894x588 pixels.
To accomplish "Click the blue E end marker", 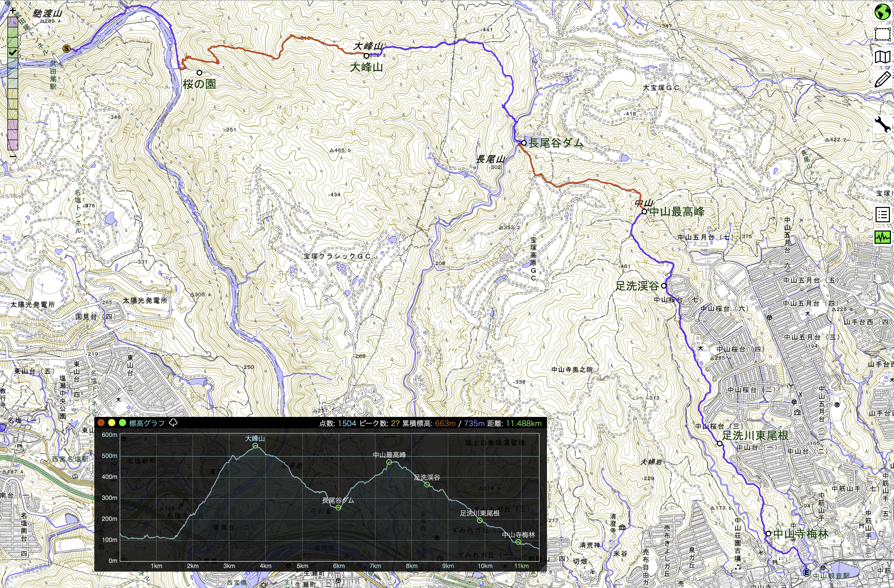I will pos(806,573).
